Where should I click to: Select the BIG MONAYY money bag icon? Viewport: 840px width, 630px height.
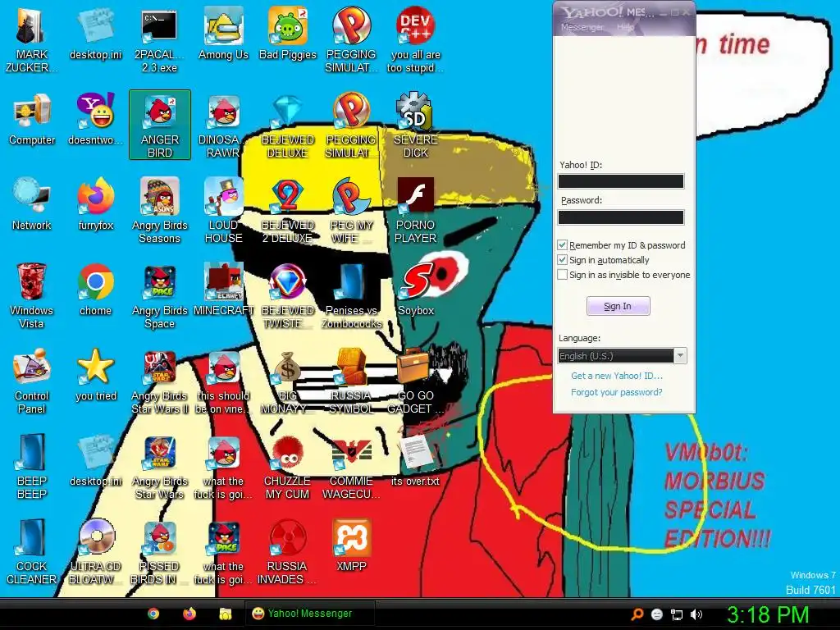click(x=288, y=381)
